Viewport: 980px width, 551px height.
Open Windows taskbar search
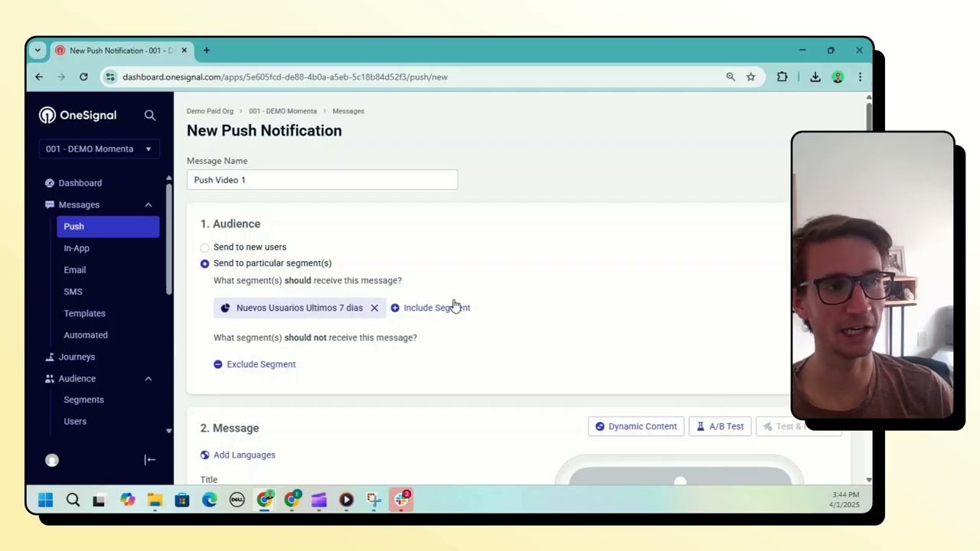click(73, 500)
